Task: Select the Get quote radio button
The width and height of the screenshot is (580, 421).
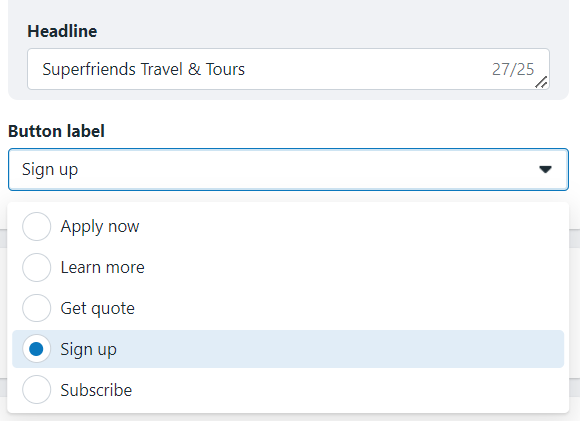Action: coord(36,308)
